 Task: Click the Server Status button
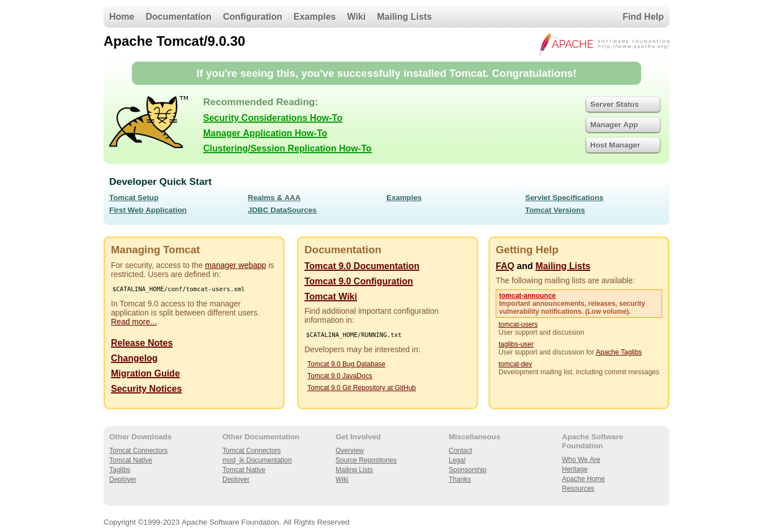click(622, 105)
